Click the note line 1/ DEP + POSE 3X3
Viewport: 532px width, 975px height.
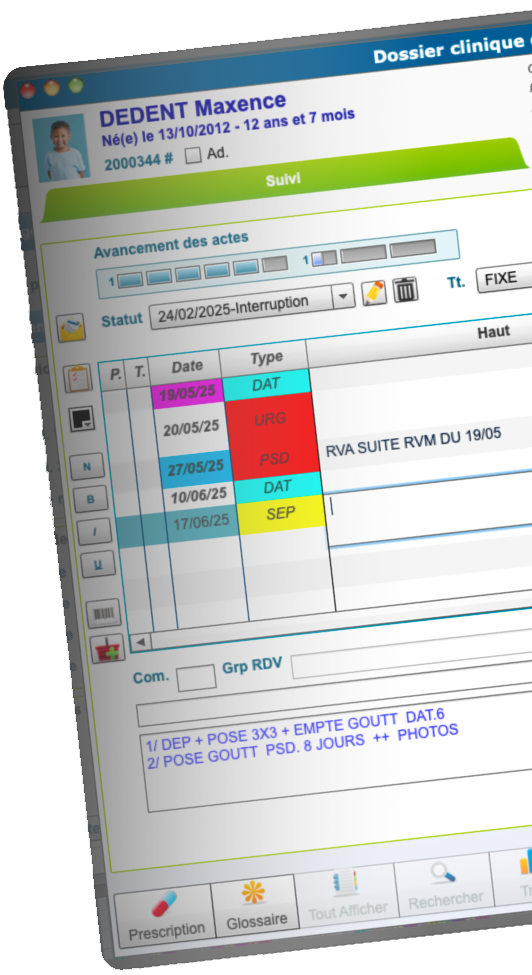pyautogui.click(x=296, y=729)
